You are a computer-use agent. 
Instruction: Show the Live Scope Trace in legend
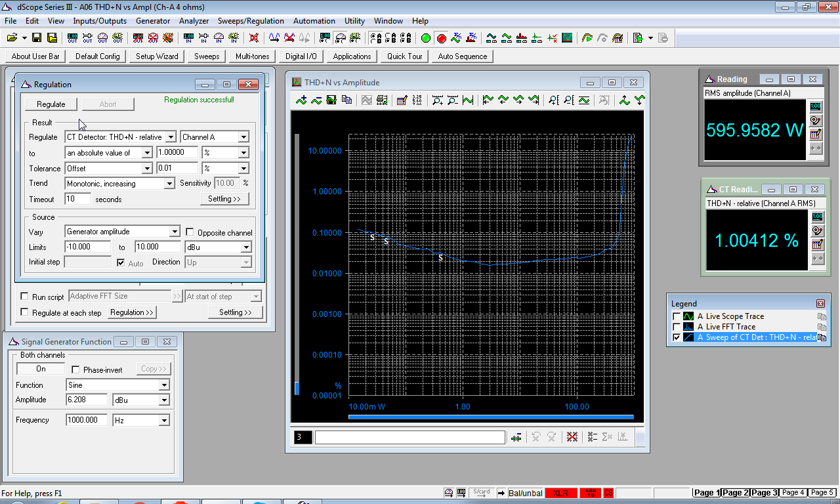pos(677,316)
